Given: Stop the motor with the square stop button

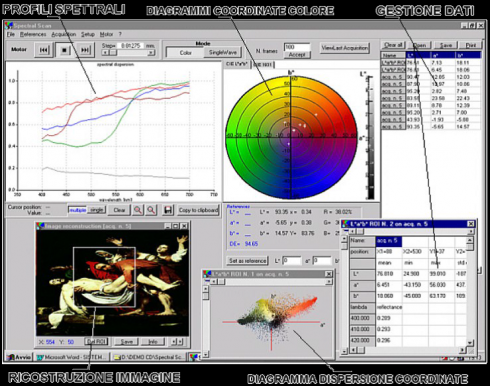Looking at the screenshot, I should click(x=64, y=50).
